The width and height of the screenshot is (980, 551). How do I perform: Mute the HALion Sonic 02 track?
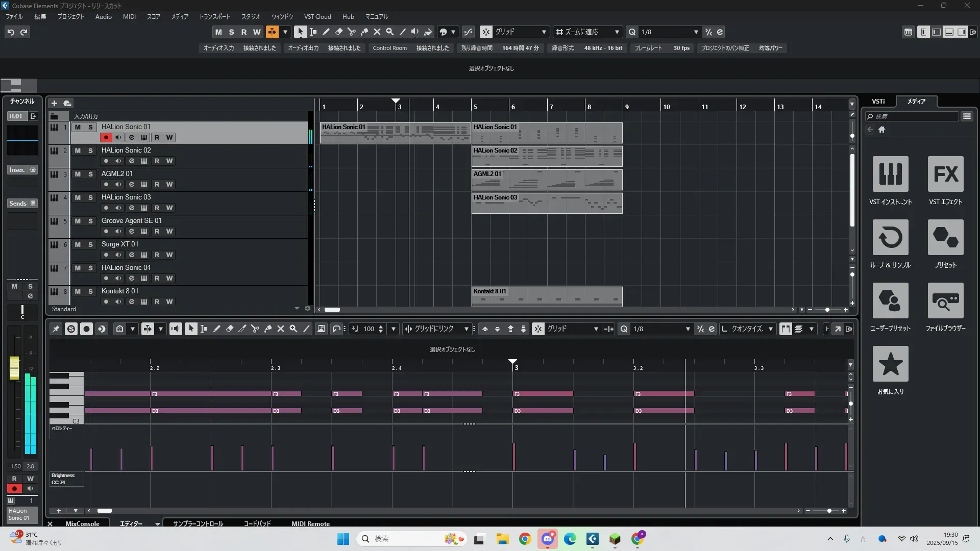pyautogui.click(x=78, y=151)
